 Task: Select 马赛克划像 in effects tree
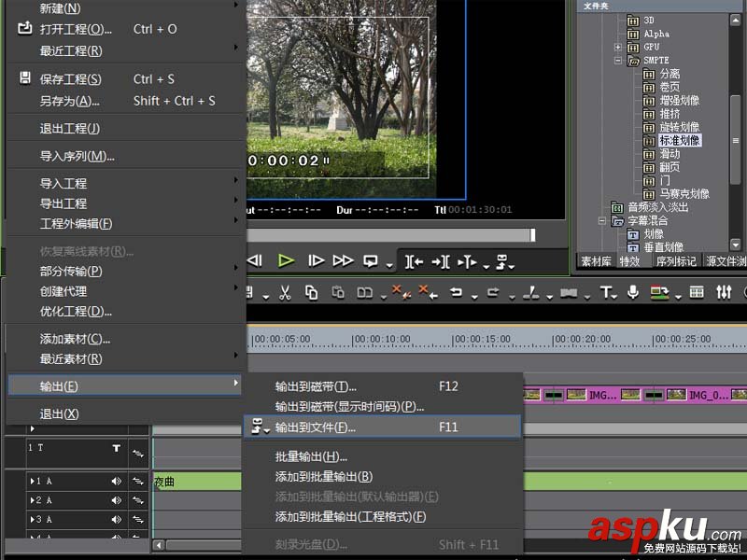[684, 194]
